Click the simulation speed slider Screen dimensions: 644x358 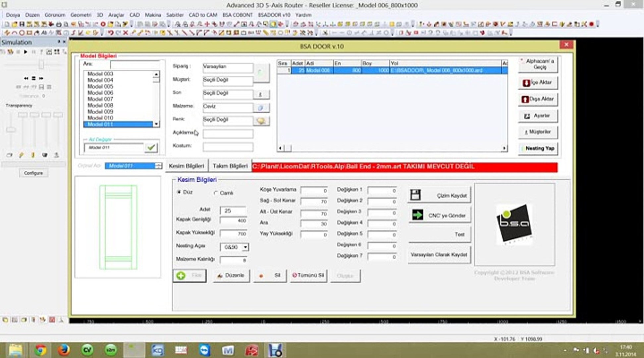tap(41, 64)
